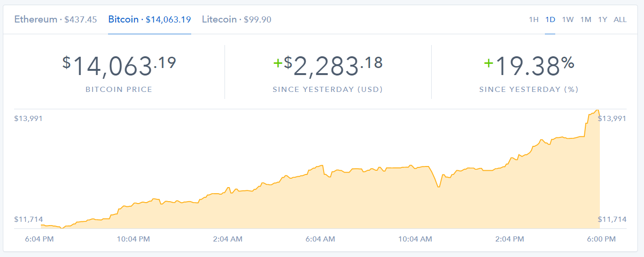This screenshot has width=644, height=257.
Task: Click the chart's peak at far right
Action: 597,111
